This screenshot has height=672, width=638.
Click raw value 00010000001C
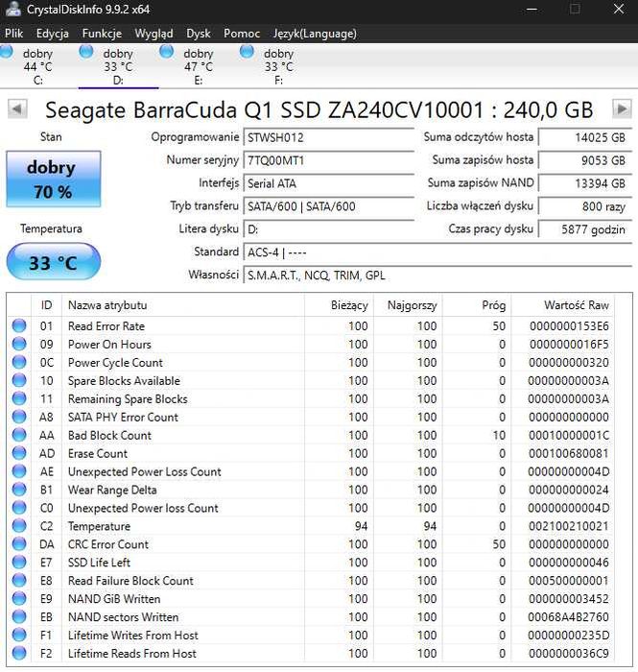click(569, 436)
